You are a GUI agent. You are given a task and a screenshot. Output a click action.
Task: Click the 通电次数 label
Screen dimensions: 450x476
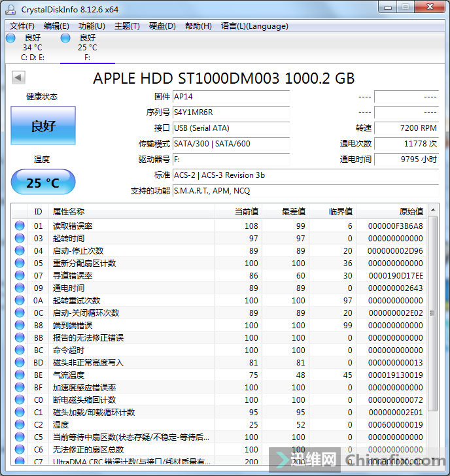356,144
